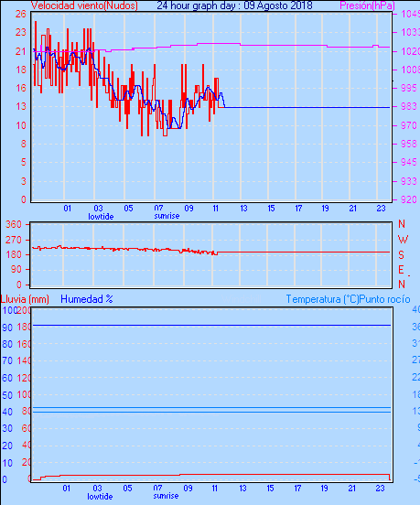Click the 'Temperatura (°C)' label

[322, 299]
